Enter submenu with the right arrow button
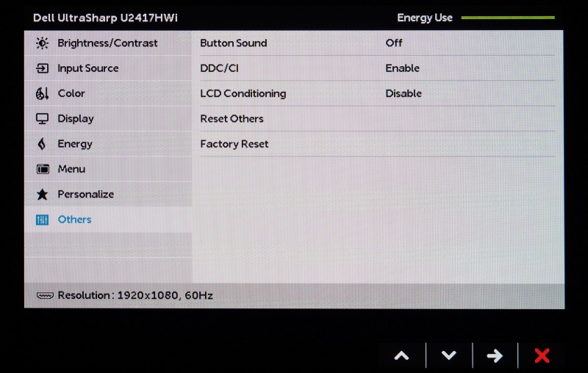588x373 pixels. [x=495, y=355]
